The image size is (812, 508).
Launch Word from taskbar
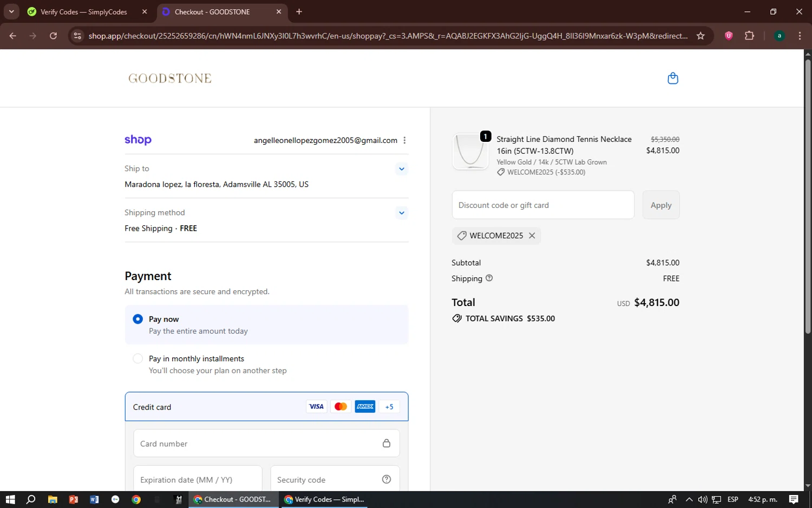[94, 499]
